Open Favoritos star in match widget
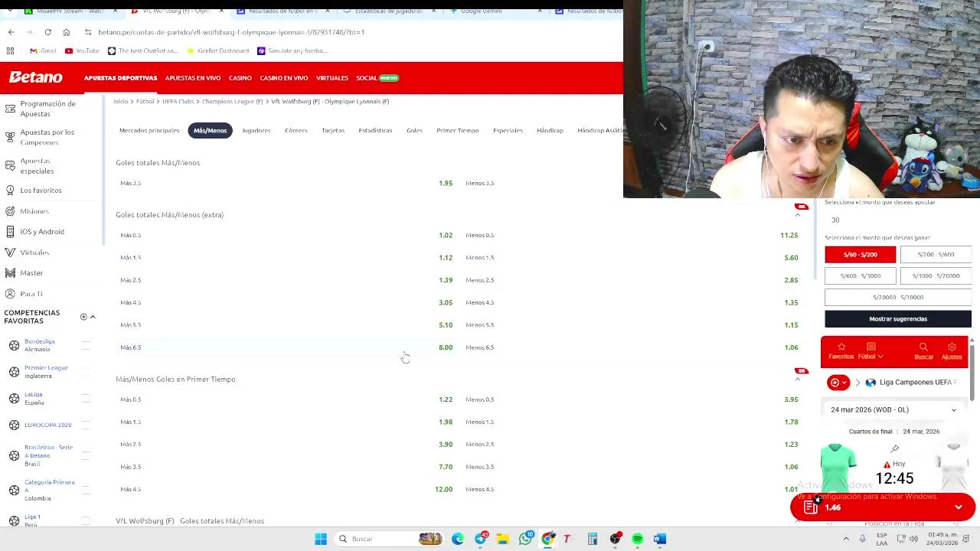 (841, 347)
